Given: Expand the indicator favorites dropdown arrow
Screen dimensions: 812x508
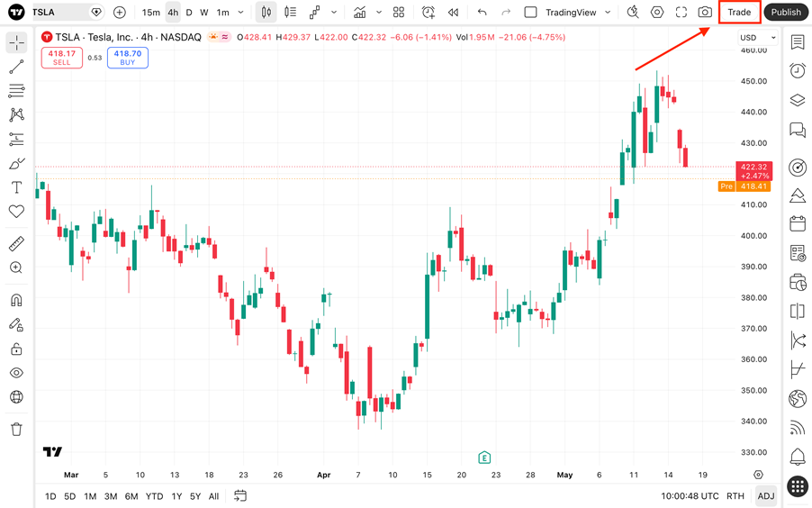Looking at the screenshot, I should (x=379, y=12).
